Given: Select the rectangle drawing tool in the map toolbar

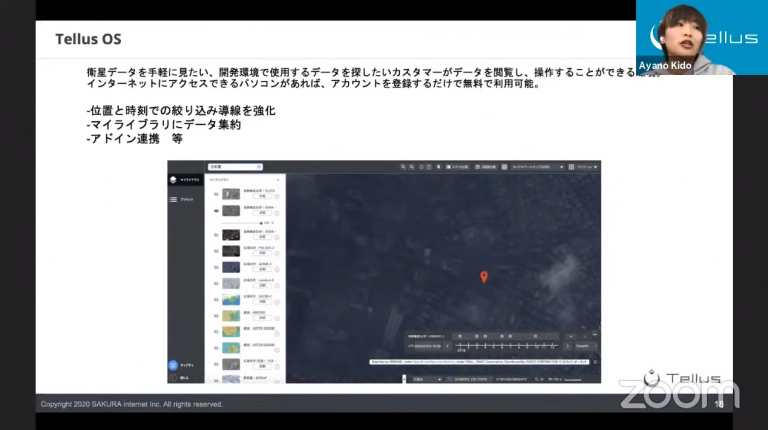Looking at the screenshot, I should coord(429,167).
